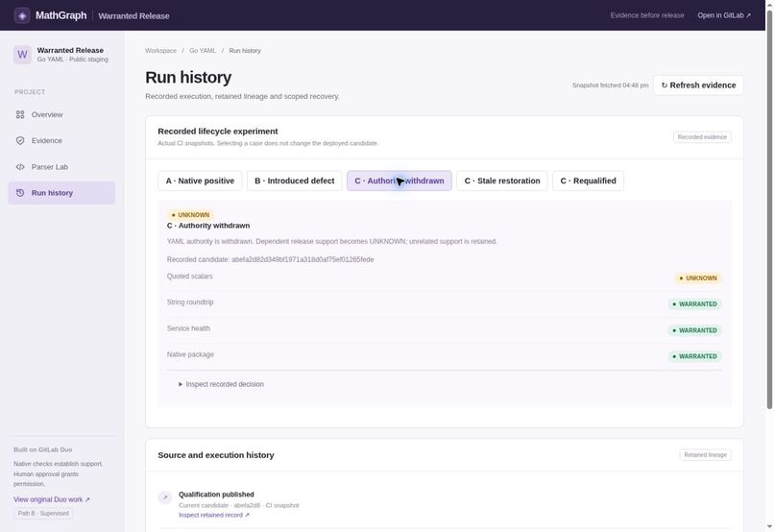
Task: Click the Workspace breadcrumb
Action: coord(161,50)
